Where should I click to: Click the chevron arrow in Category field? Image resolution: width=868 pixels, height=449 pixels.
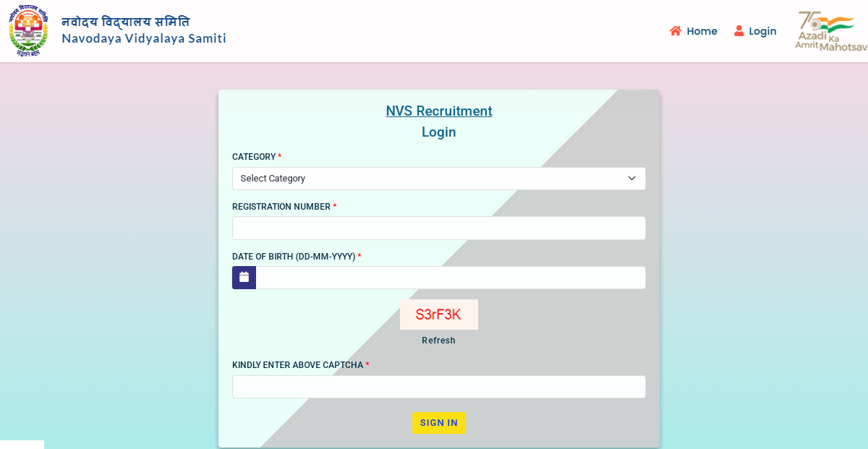[631, 179]
